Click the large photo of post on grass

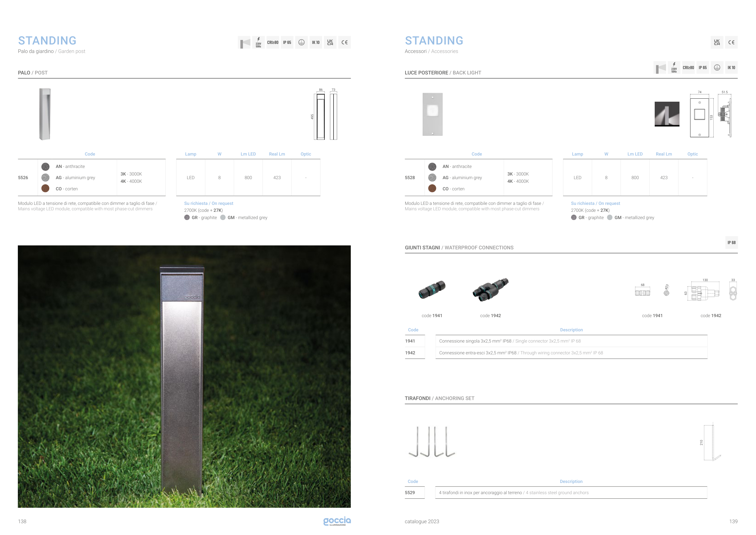184,376
